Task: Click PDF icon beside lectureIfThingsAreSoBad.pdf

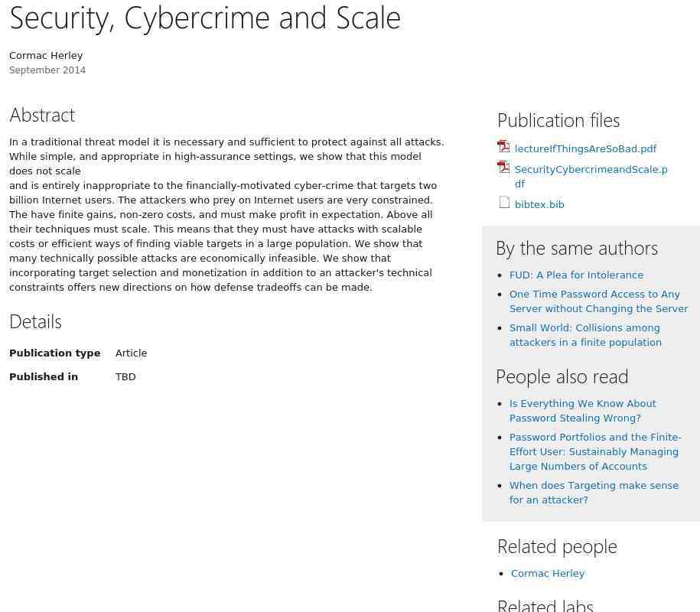Action: [503, 147]
